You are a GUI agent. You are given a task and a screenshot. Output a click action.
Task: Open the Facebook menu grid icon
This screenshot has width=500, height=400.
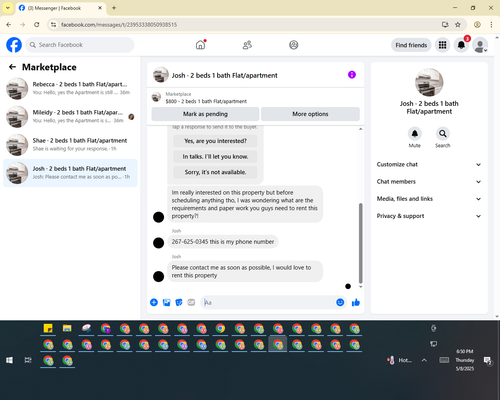pyautogui.click(x=442, y=45)
